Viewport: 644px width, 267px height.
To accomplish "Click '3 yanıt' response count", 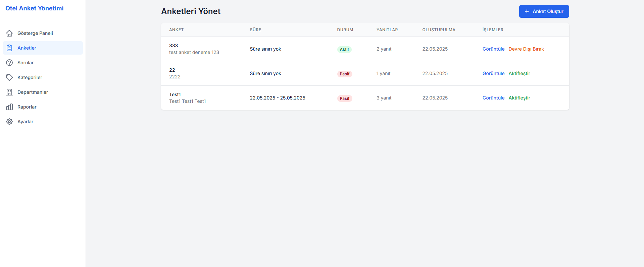I will (x=384, y=98).
